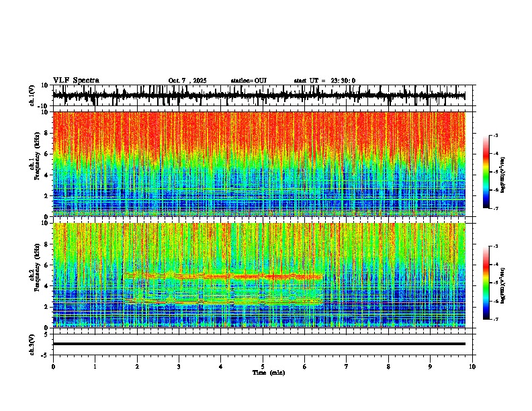Click time axis tick label "10" at far right

(x=472, y=367)
